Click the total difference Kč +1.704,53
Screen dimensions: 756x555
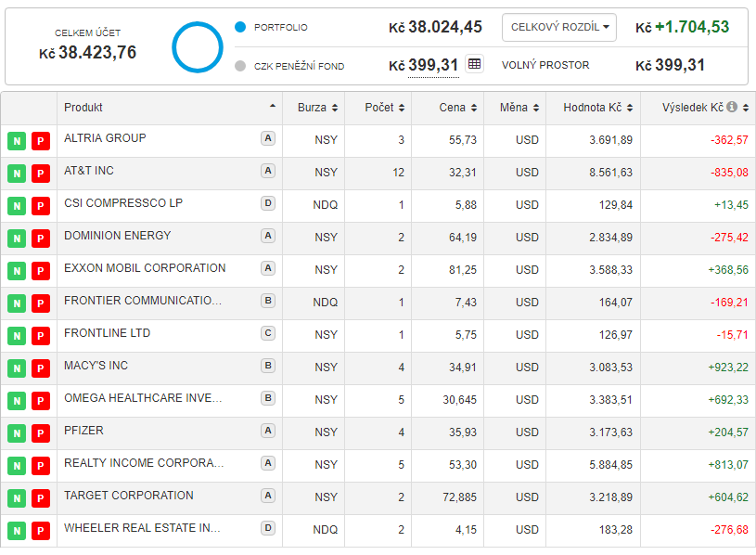point(682,27)
